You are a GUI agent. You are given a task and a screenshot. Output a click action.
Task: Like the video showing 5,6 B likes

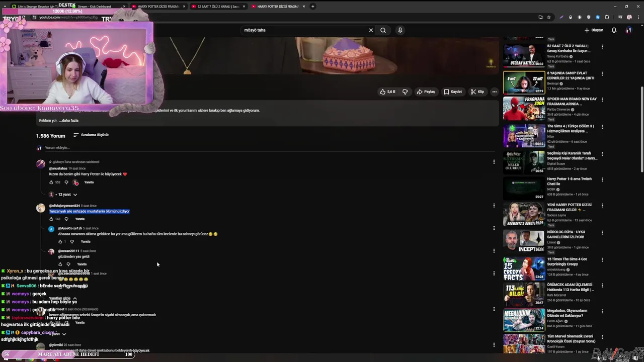[387, 92]
